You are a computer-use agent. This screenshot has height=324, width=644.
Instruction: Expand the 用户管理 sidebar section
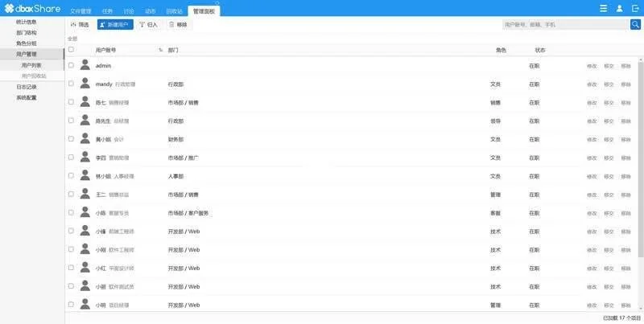coord(27,54)
